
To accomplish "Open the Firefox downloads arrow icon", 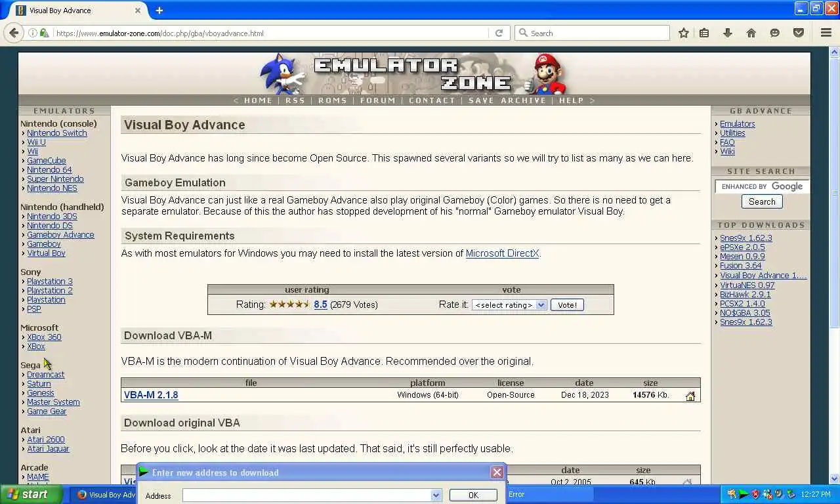I will 727,33.
